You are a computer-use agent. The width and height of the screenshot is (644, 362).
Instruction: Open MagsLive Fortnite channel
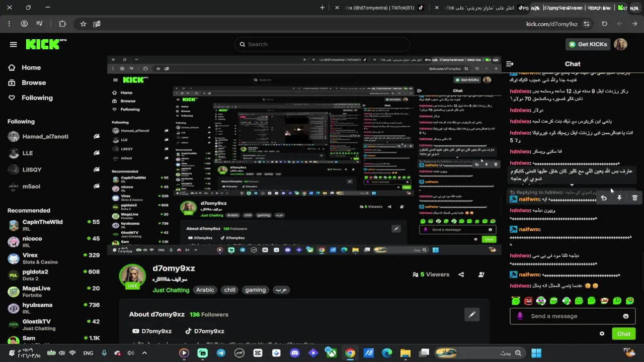tap(54, 292)
